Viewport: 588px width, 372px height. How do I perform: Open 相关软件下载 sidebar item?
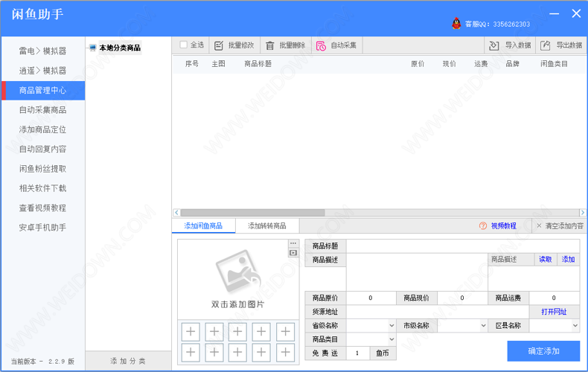click(42, 188)
